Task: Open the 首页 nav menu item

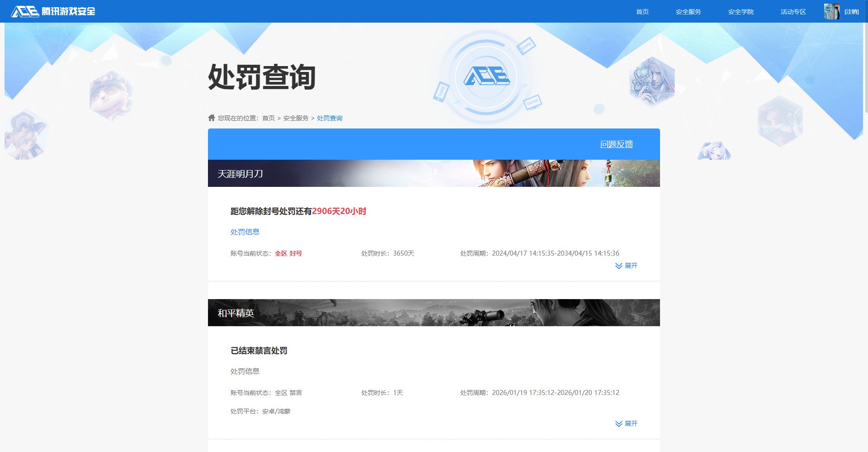Action: pos(642,12)
